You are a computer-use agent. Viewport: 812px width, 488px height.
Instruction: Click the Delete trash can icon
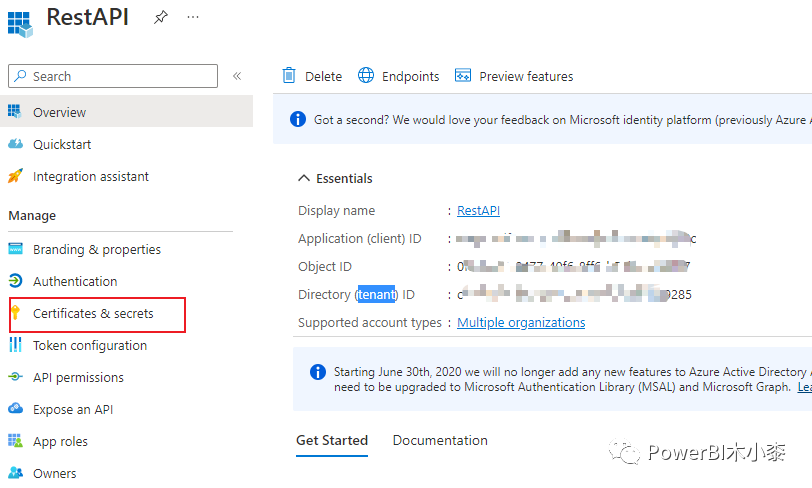[289, 76]
